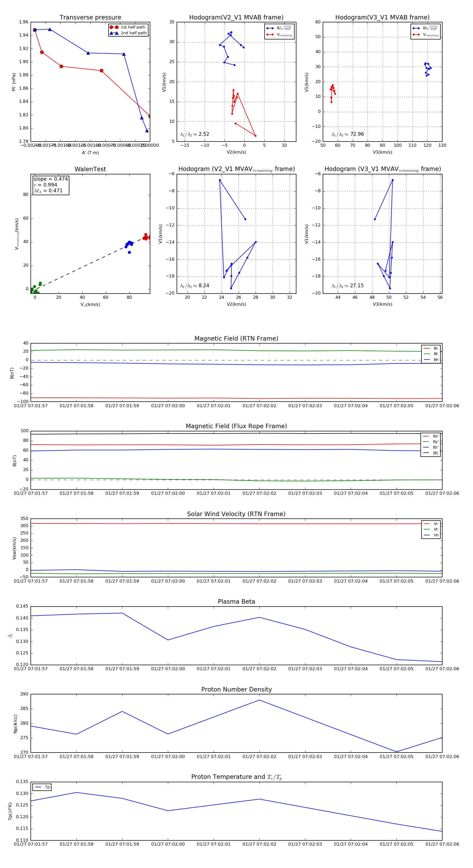Select the 'Vt' legend entry
Screen dimensions: 473x868
(x=431, y=529)
